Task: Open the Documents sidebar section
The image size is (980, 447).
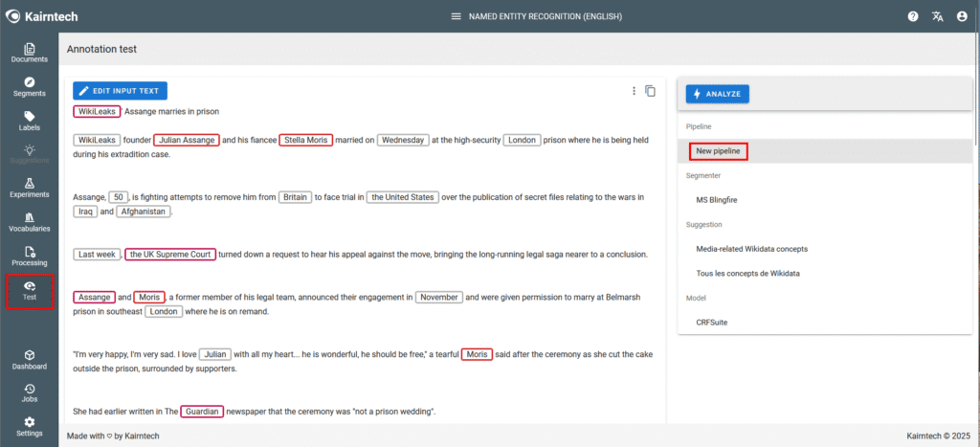Action: click(30, 53)
